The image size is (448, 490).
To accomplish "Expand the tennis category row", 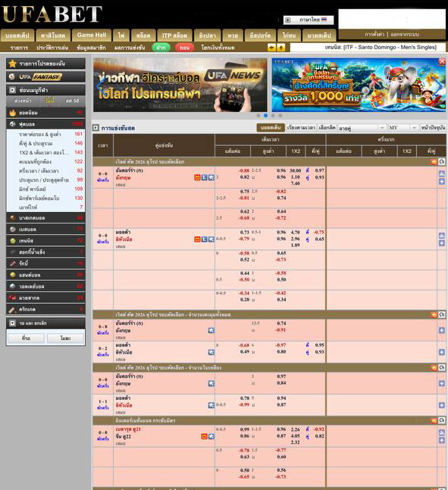I will pyautogui.click(x=45, y=241).
